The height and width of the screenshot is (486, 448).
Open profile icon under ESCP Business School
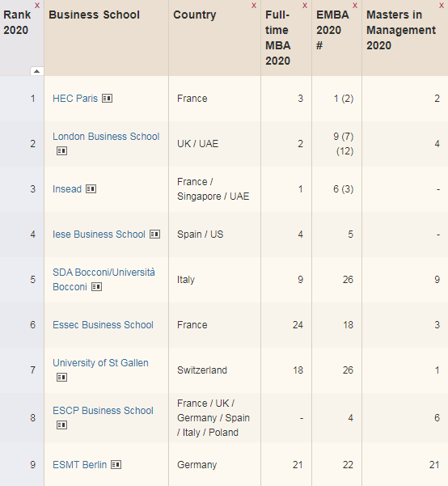tap(61, 425)
